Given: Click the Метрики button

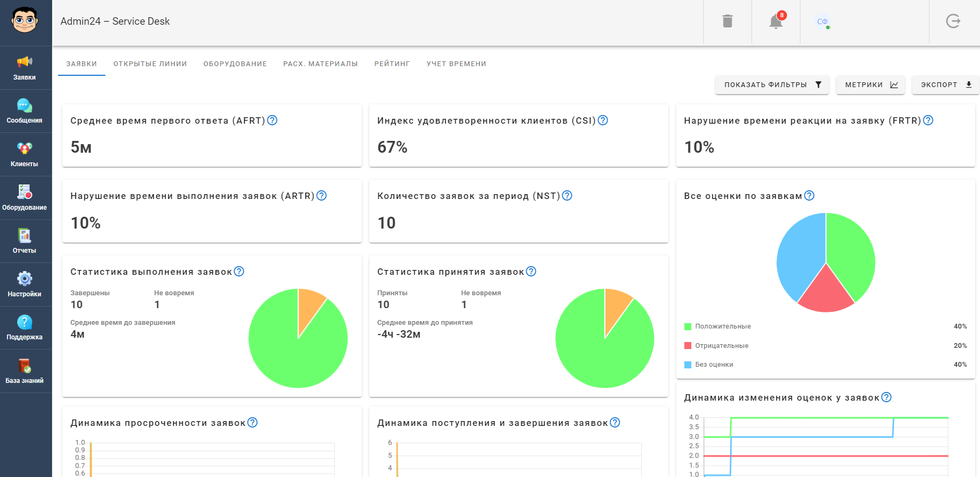Looking at the screenshot, I should [870, 85].
